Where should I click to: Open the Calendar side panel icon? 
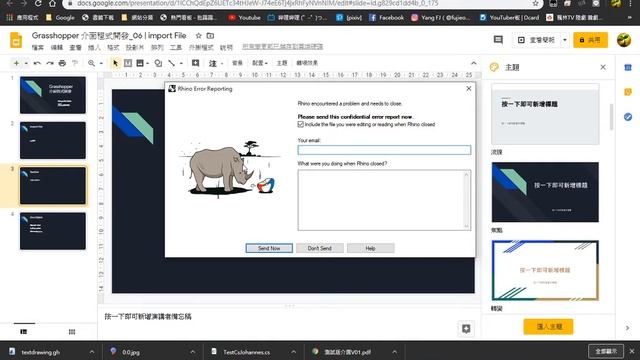pyautogui.click(x=628, y=67)
